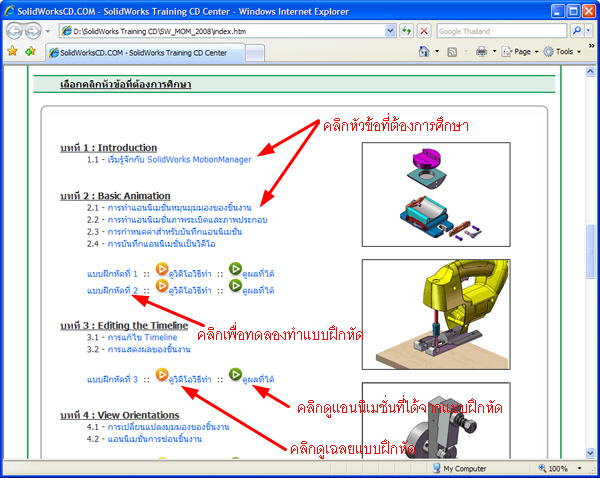Image resolution: width=600 pixels, height=478 pixels.
Task: Open lesson 2.1 animation link
Action: pos(179,208)
